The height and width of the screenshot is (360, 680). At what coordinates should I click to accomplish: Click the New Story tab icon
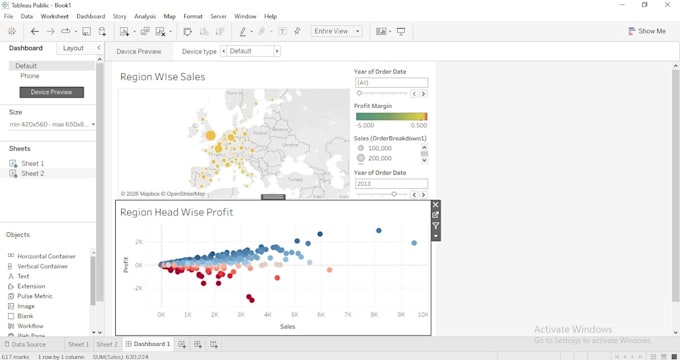(x=214, y=344)
